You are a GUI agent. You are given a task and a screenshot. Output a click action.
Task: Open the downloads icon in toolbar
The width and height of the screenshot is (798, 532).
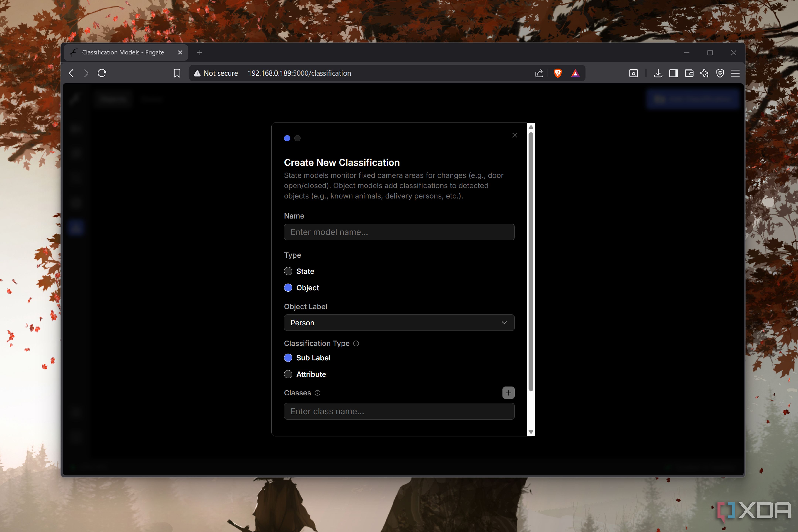pos(658,73)
